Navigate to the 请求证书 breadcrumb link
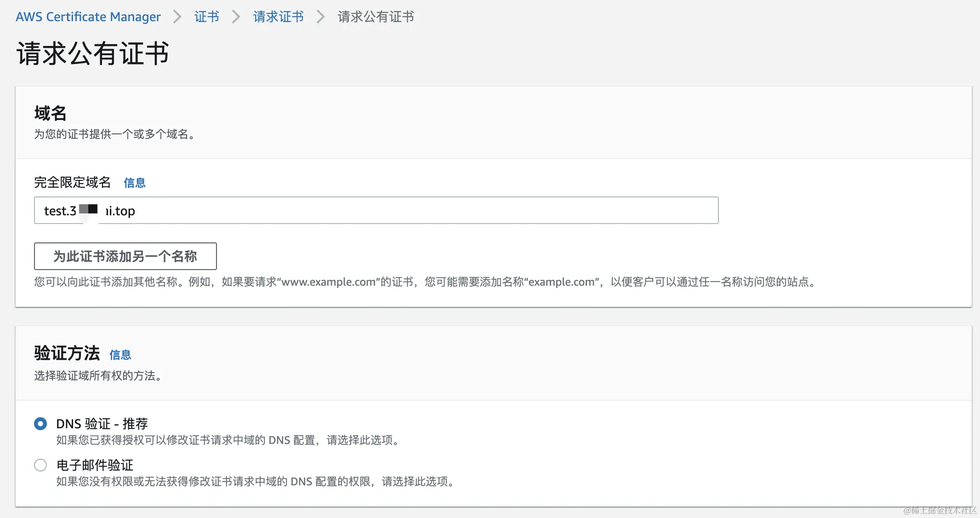 coord(278,17)
